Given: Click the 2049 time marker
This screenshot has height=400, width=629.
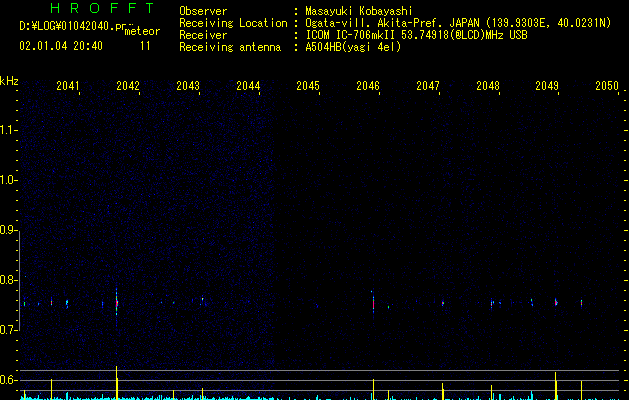Looking at the screenshot, I should pyautogui.click(x=547, y=86).
